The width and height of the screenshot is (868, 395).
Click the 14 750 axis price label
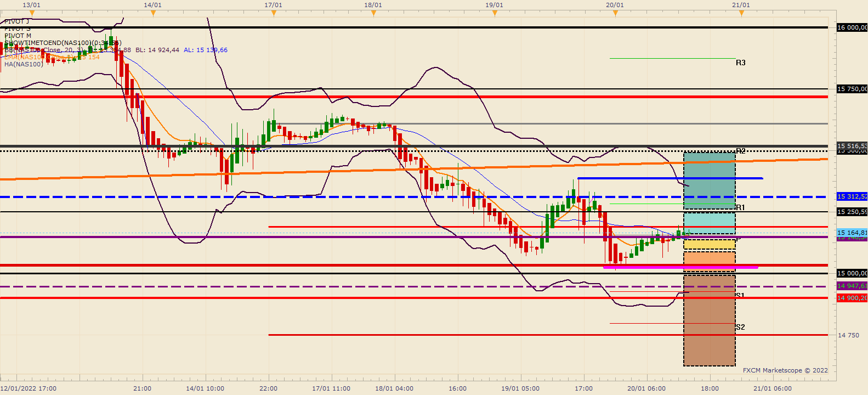[x=848, y=335]
